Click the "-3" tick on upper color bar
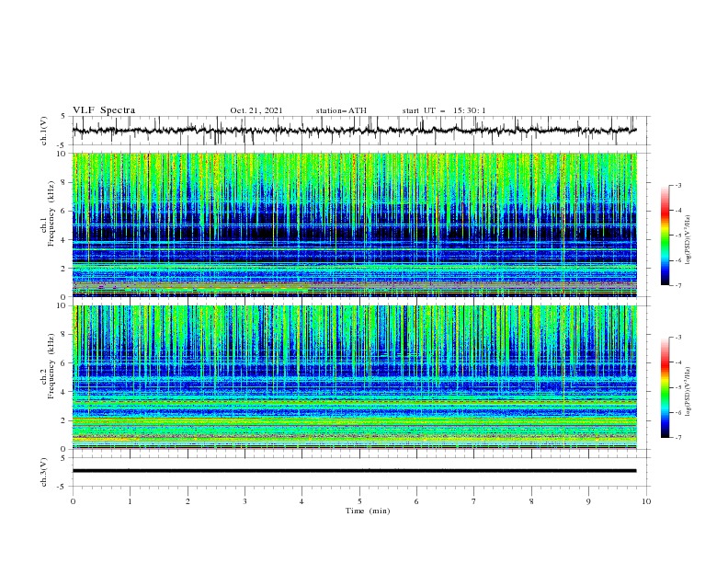The width and height of the screenshot is (728, 563). pos(678,185)
